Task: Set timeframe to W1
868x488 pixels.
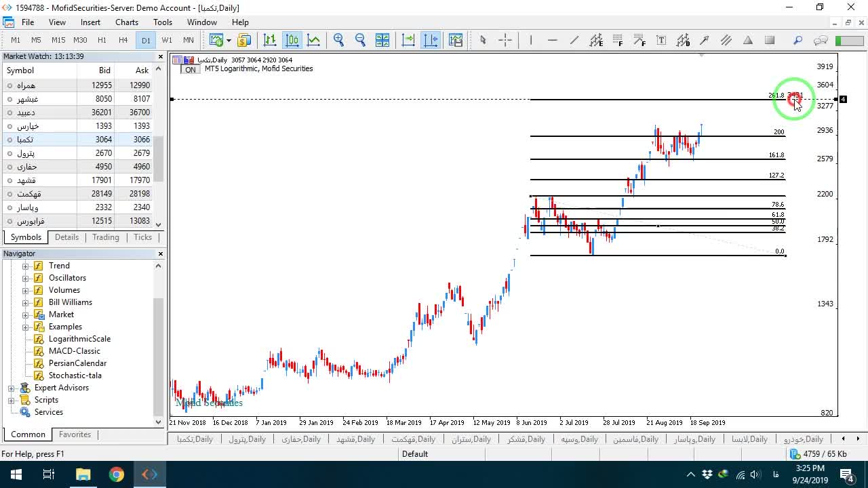Action: [x=167, y=40]
